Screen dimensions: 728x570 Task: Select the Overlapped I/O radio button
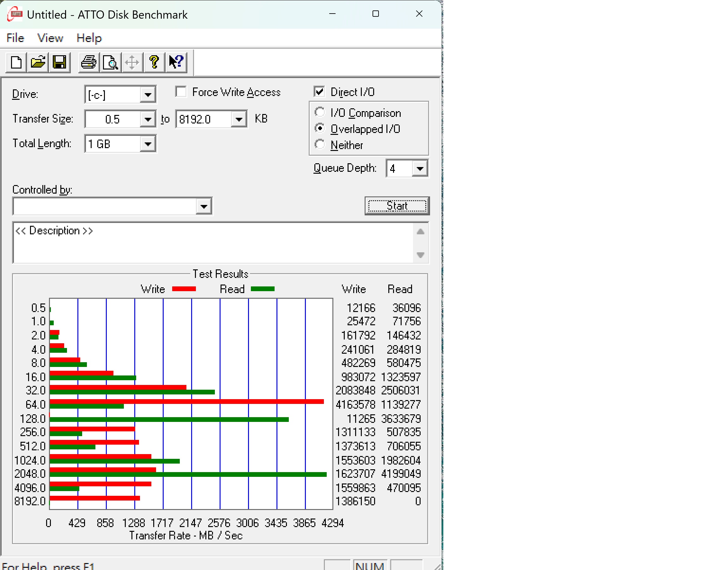tap(319, 129)
